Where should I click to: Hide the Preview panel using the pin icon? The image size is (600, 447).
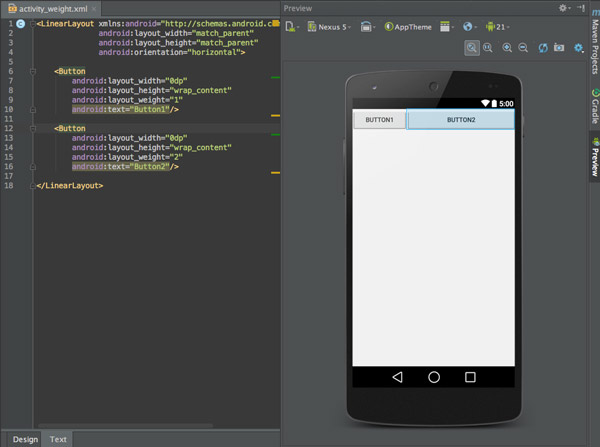point(584,8)
